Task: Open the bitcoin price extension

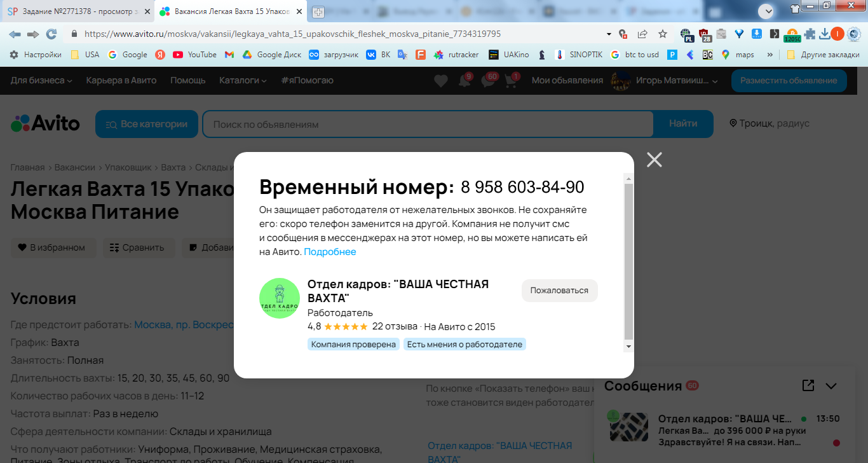Action: pyautogui.click(x=792, y=35)
